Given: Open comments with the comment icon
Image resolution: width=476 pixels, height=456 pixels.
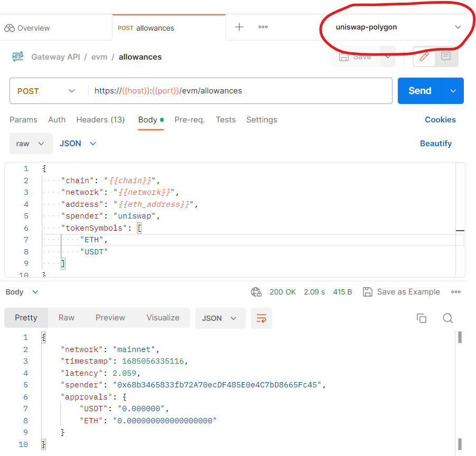Looking at the screenshot, I should click(446, 57).
